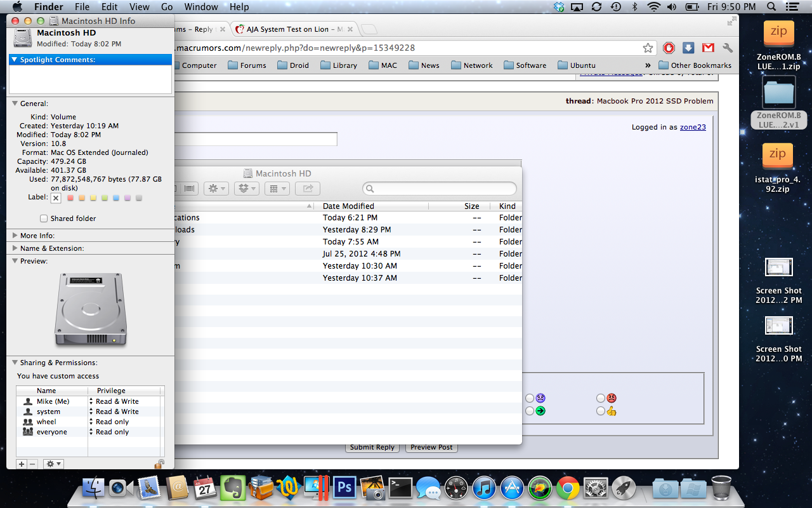Open the AdBlock stop-hand extension icon
The height and width of the screenshot is (508, 812).
(x=669, y=48)
